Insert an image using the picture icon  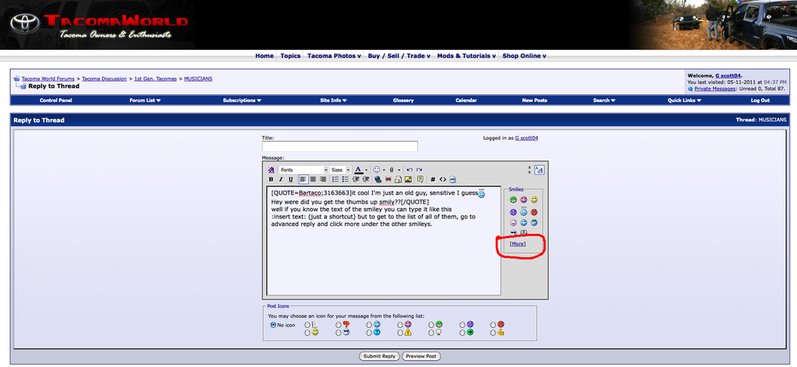tap(408, 179)
